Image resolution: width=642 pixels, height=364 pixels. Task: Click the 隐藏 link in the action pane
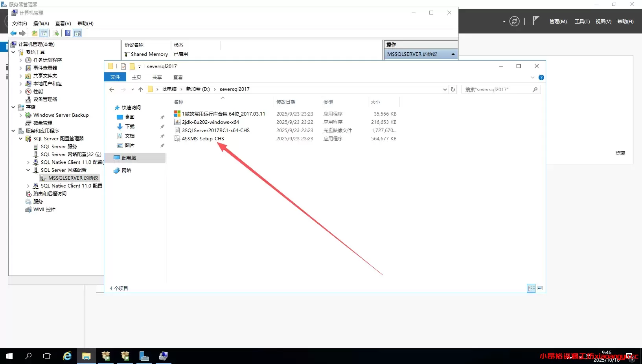click(620, 153)
